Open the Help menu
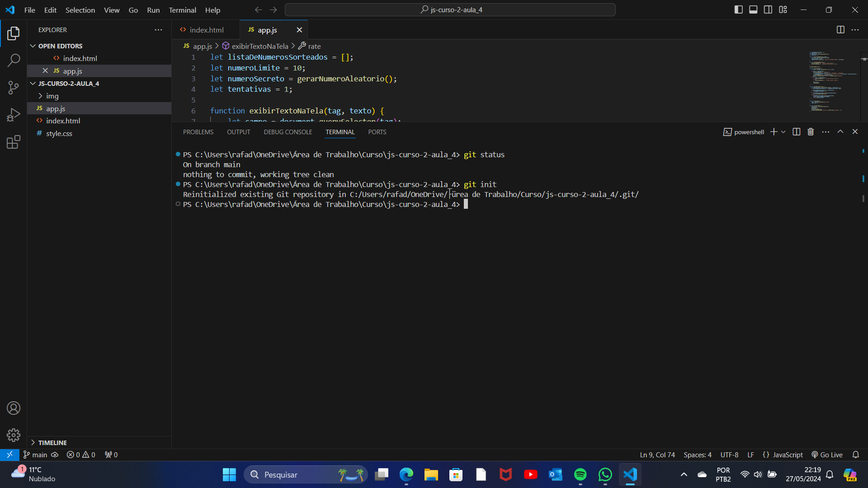Image resolution: width=868 pixels, height=488 pixels. pos(212,9)
